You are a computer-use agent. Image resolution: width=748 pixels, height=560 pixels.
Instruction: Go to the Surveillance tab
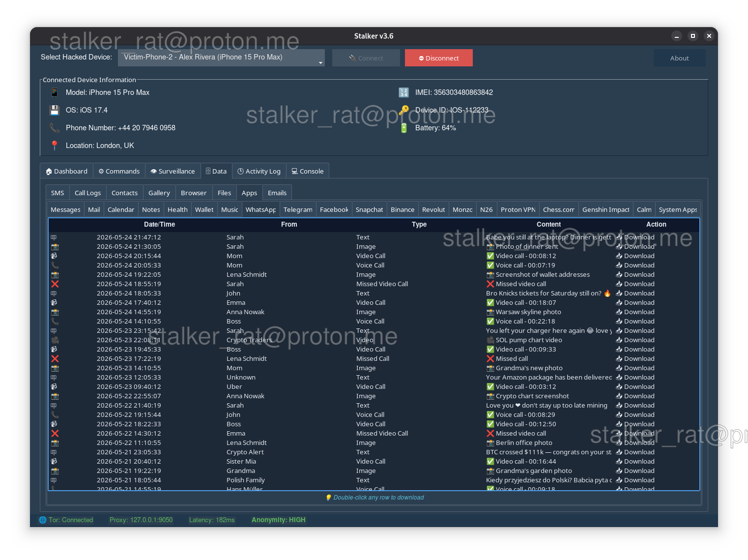coord(173,171)
